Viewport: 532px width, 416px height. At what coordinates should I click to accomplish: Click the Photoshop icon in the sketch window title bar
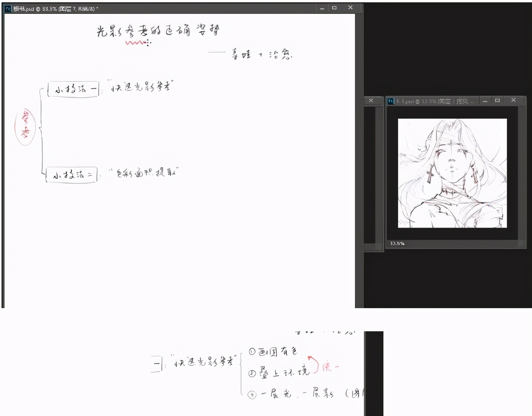pyautogui.click(x=391, y=101)
